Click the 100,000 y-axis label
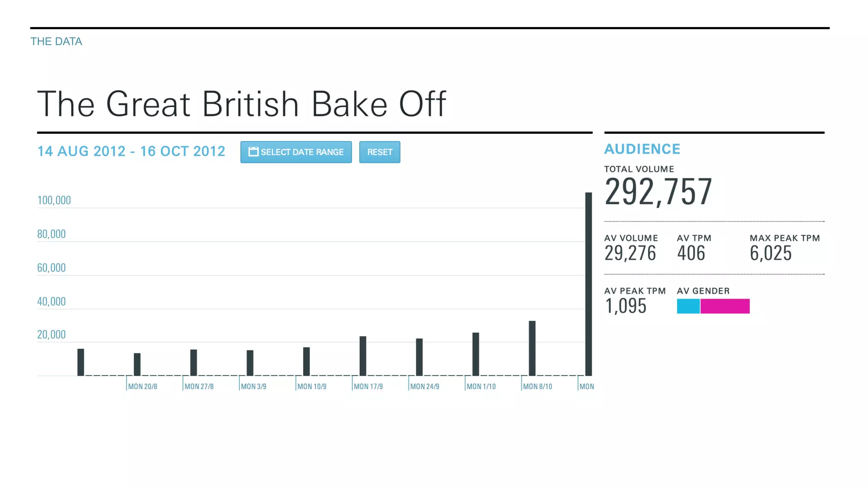Image resolution: width=868 pixels, height=488 pixels. point(54,200)
